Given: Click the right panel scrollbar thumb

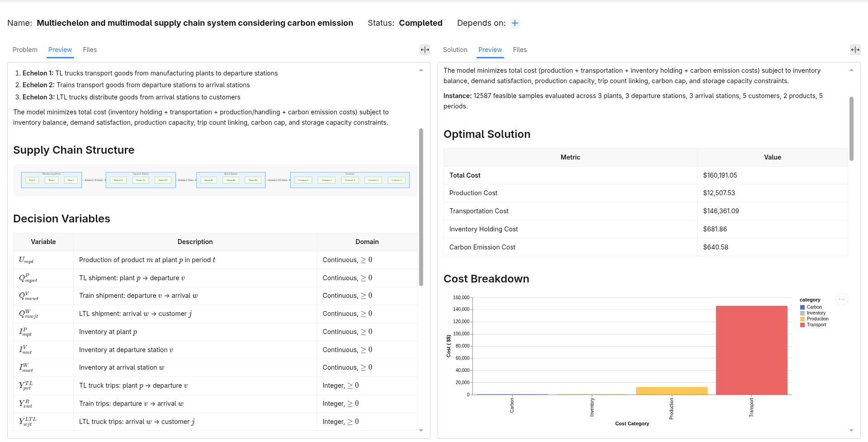Looking at the screenshot, I should 851,129.
